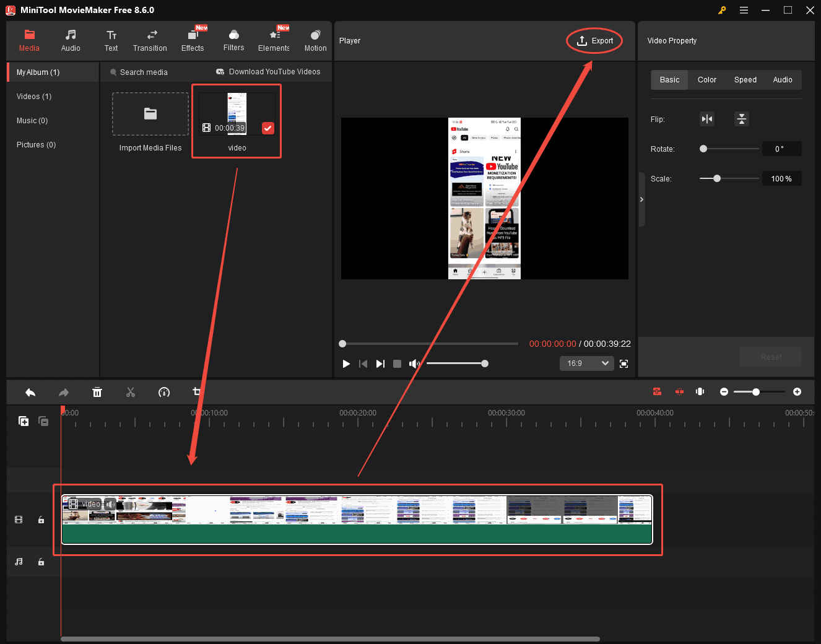Click the Export button

tap(594, 41)
